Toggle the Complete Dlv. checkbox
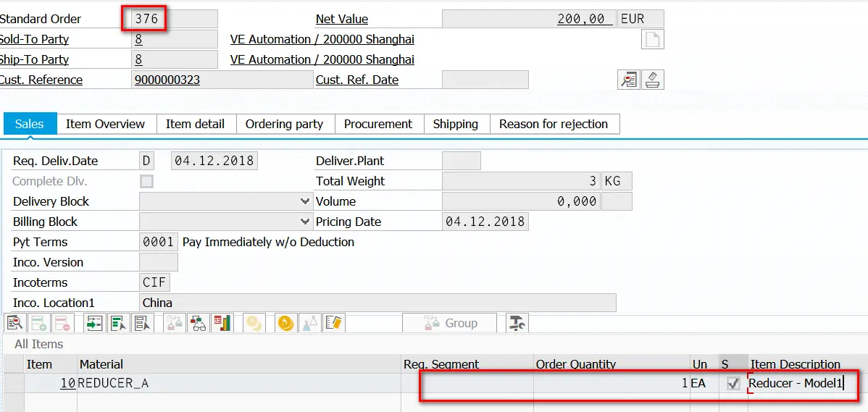The width and height of the screenshot is (868, 412). coord(146,182)
